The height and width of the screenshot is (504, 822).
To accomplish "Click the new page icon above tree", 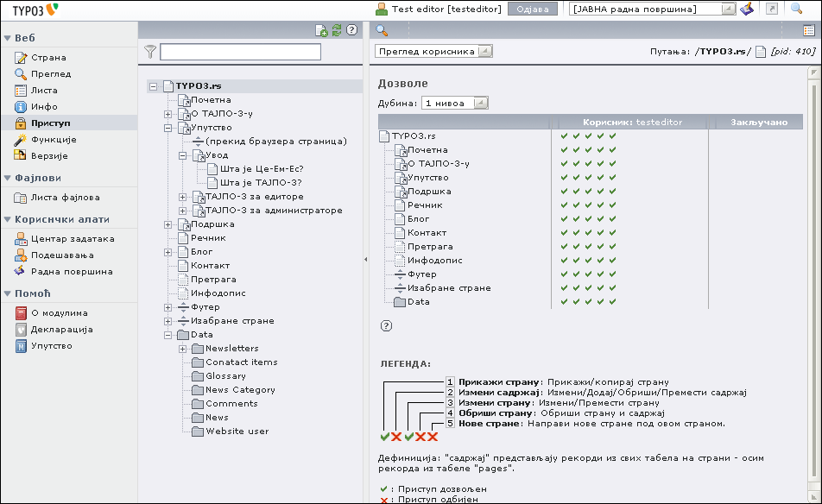I will 321,30.
